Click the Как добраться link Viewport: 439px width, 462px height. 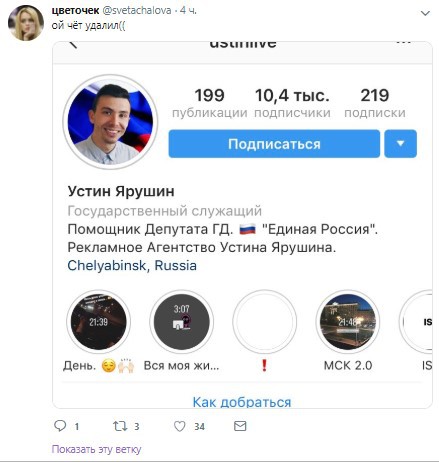click(242, 402)
